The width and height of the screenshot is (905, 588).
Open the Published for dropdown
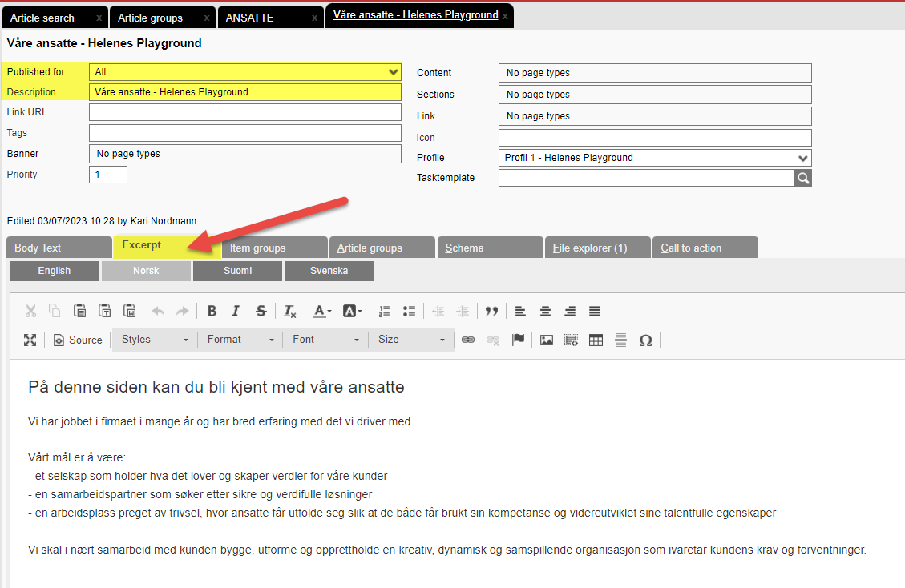[x=244, y=72]
